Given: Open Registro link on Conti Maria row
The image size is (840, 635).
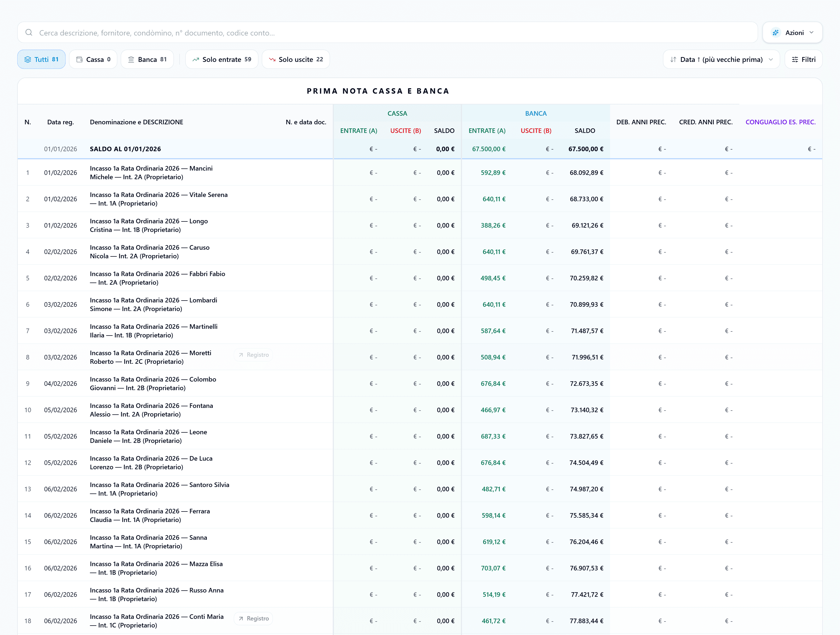Looking at the screenshot, I should pyautogui.click(x=254, y=619).
